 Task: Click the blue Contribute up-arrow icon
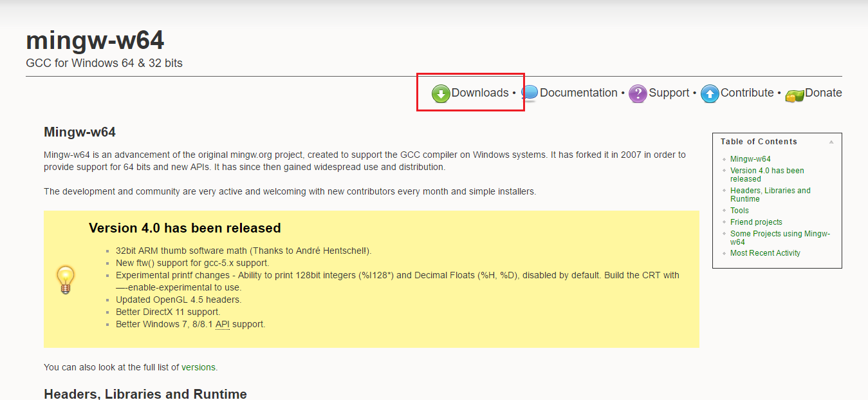click(x=710, y=94)
